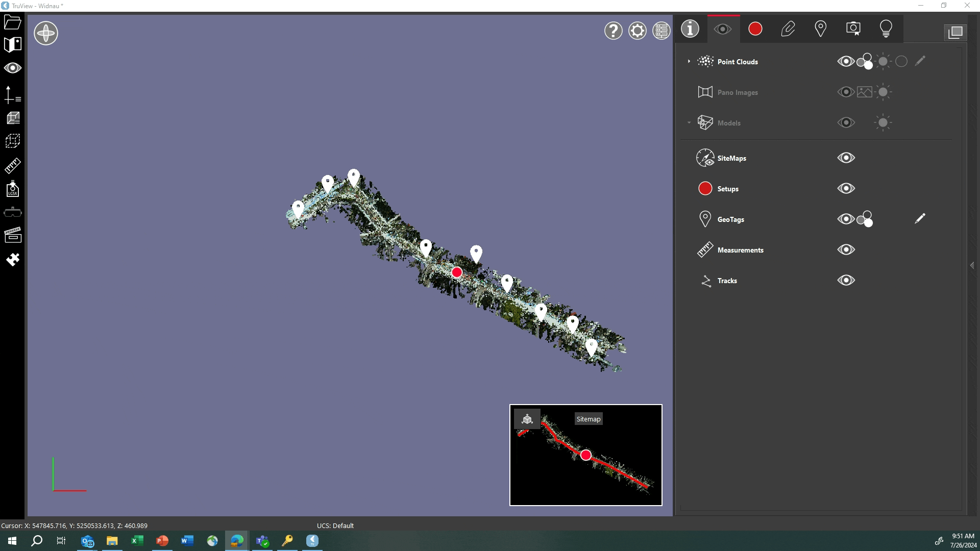Launch the clipping box tool

coord(12,141)
